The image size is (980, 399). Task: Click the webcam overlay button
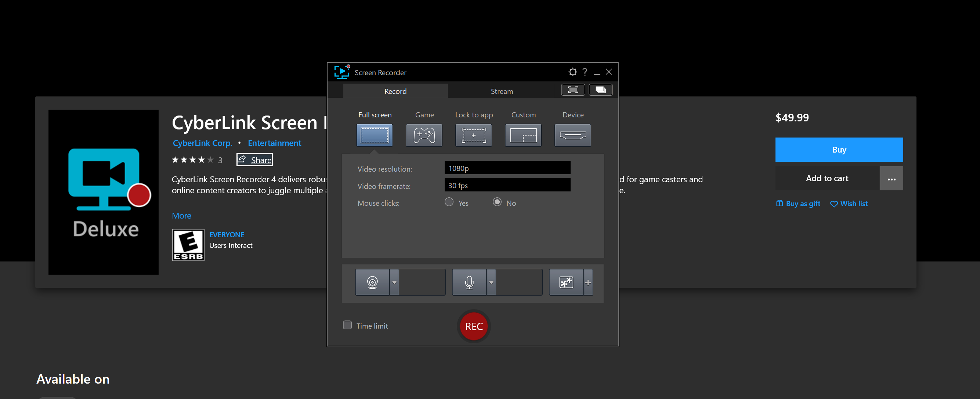pos(372,282)
